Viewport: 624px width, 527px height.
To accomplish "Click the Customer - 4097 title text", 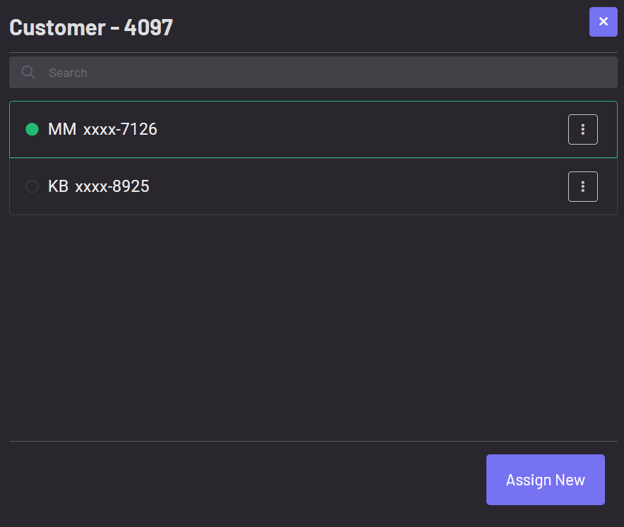I will pyautogui.click(x=91, y=27).
